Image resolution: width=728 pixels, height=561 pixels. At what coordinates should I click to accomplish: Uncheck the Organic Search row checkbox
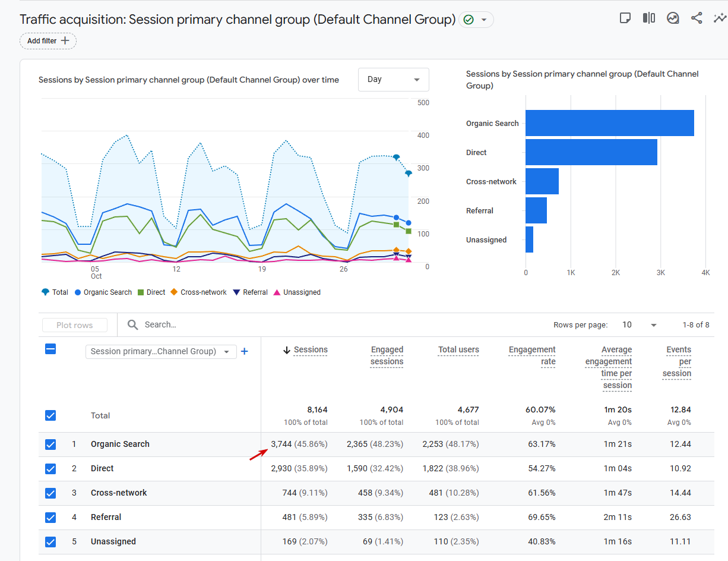[x=50, y=444]
